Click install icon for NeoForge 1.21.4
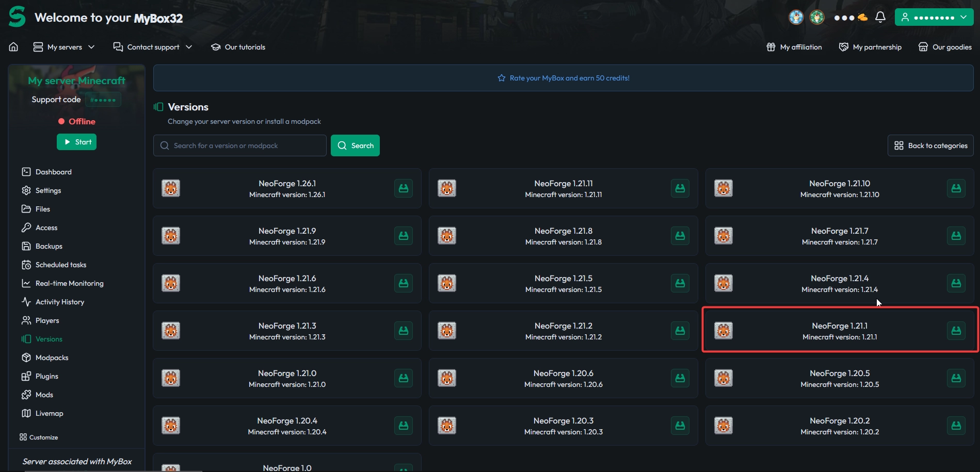Viewport: 980px width, 472px height. (956, 283)
